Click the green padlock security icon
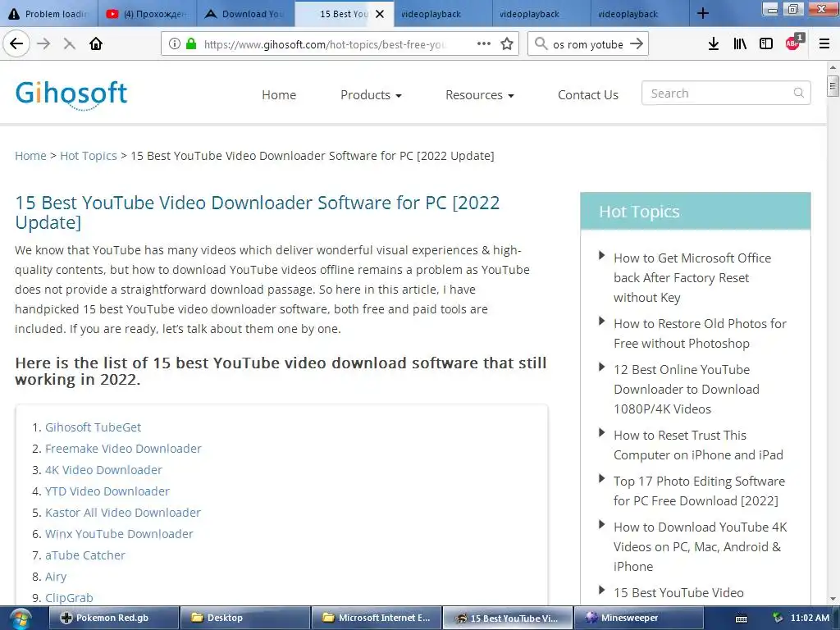This screenshot has width=840, height=630. click(x=190, y=43)
